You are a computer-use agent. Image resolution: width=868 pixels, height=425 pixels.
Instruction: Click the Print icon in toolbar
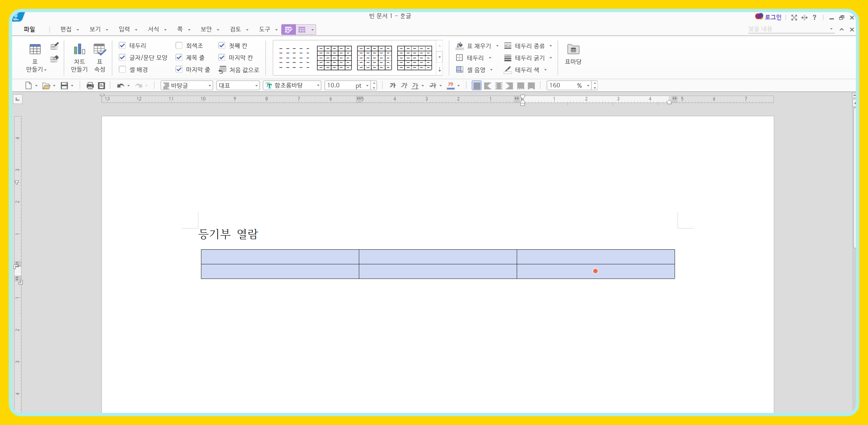pyautogui.click(x=90, y=86)
